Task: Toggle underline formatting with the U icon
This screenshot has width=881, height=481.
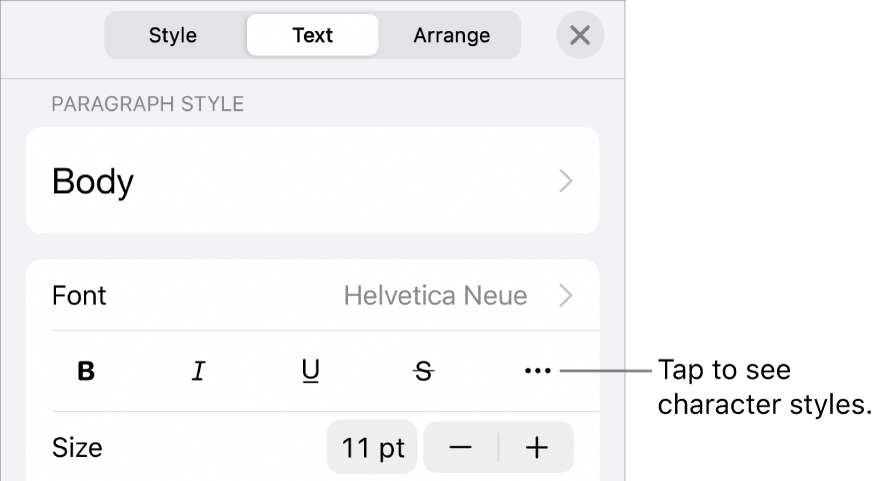Action: click(x=311, y=371)
